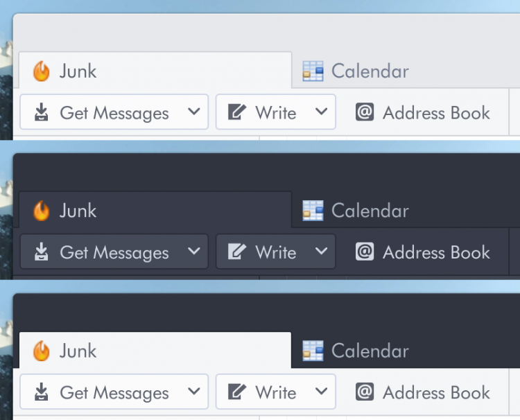
Task: Click the Calendar grid icon in bottom window
Action: (313, 351)
